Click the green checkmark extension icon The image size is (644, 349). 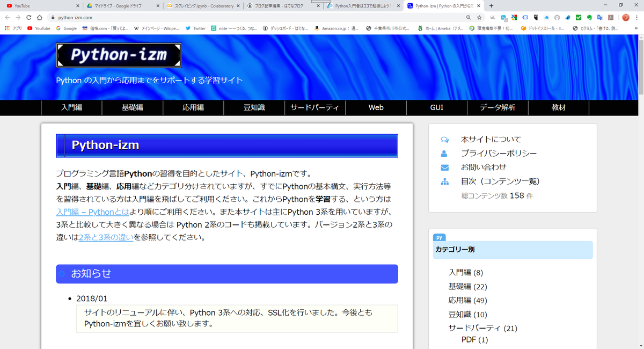[579, 17]
